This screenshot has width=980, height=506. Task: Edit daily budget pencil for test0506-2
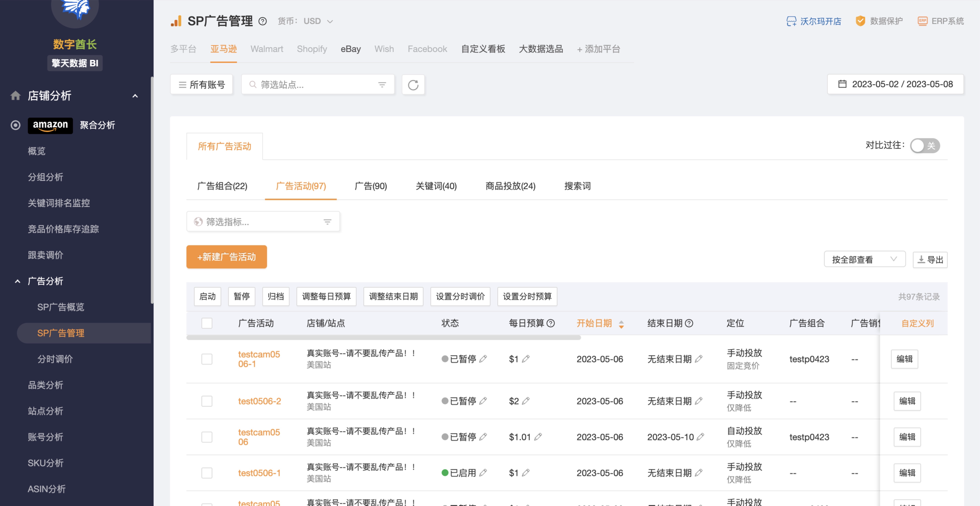pos(526,401)
